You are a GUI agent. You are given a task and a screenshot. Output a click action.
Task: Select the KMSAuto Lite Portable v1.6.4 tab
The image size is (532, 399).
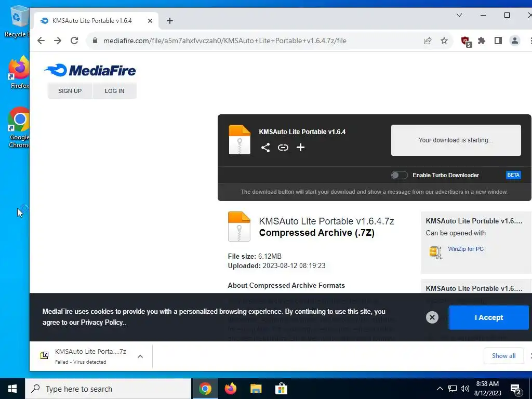92,21
